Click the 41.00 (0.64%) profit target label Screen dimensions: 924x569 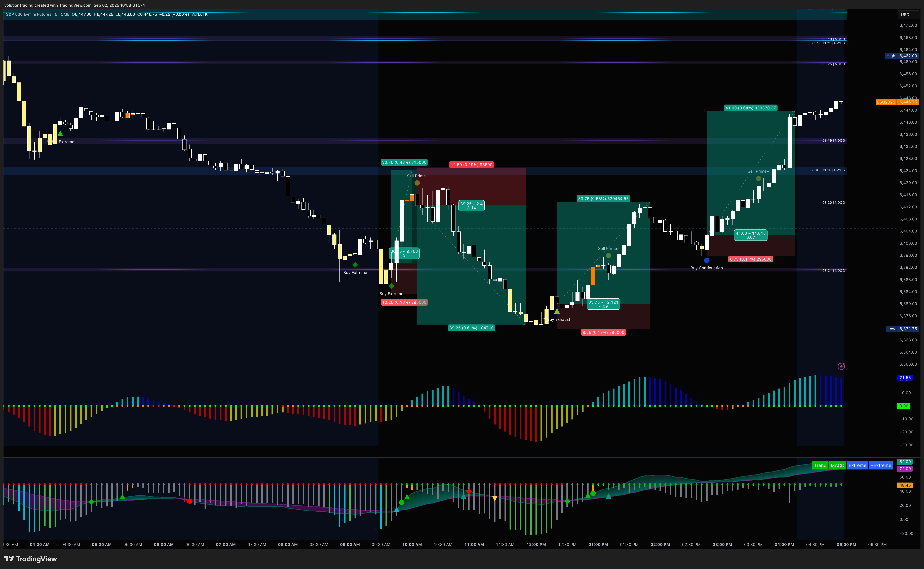pyautogui.click(x=750, y=108)
